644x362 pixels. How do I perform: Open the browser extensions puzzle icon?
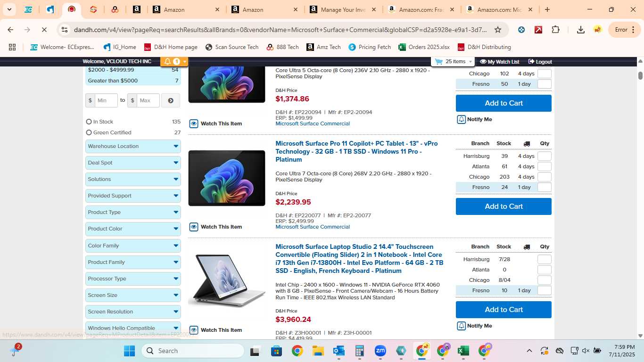tap(556, 30)
